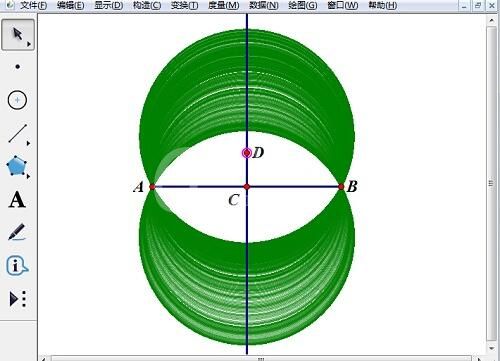Restore the document window
The height and width of the screenshot is (361, 500).
coord(478,5)
